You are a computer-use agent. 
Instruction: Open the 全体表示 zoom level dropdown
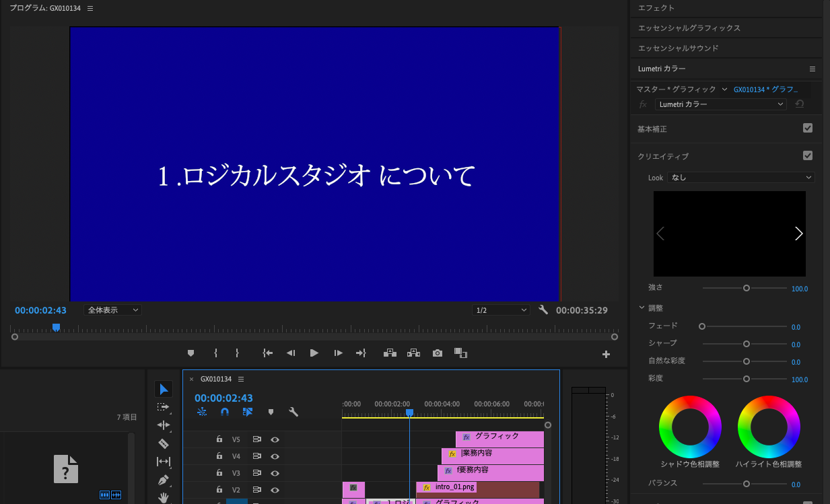pos(113,310)
